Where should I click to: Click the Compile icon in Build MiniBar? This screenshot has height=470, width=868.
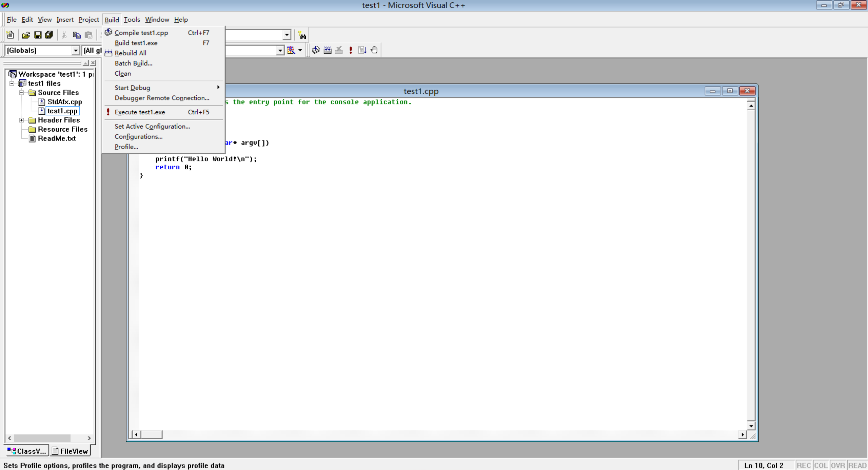(x=316, y=50)
